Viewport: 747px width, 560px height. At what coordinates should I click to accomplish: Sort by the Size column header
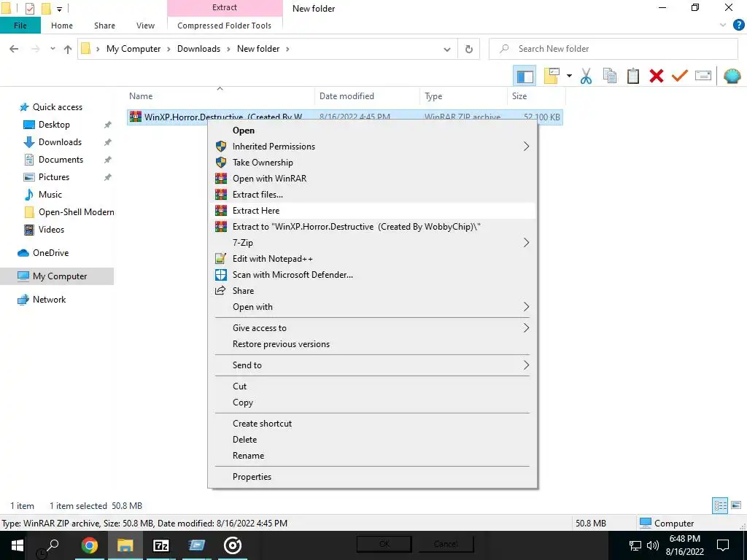(x=536, y=96)
